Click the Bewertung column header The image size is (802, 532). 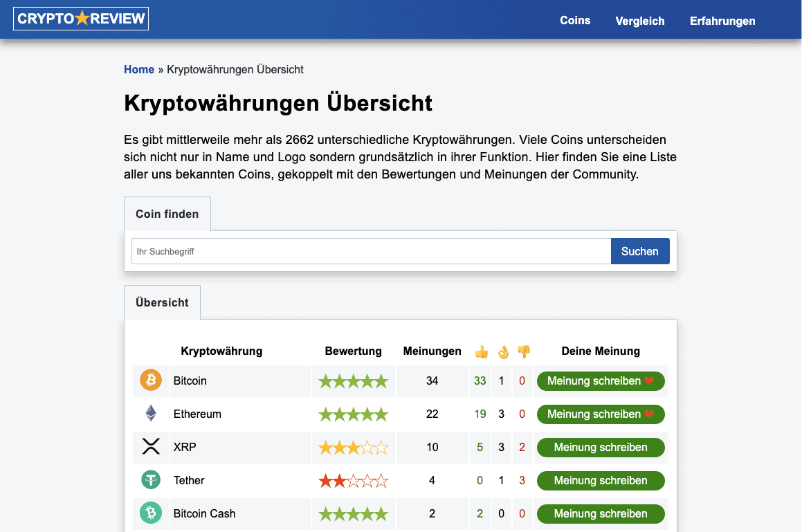pyautogui.click(x=354, y=351)
